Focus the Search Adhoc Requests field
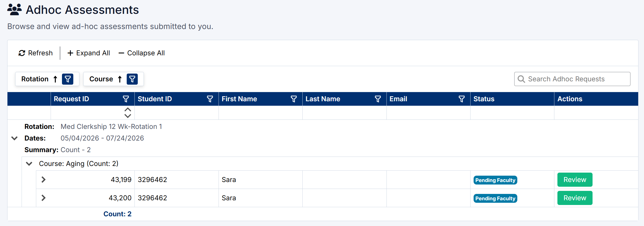644x226 pixels. [575, 79]
